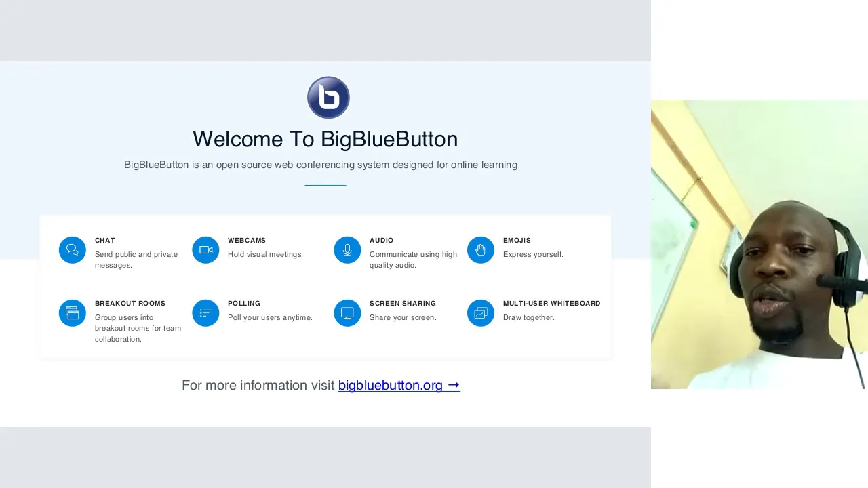The height and width of the screenshot is (488, 868).
Task: Click 'Group users into breakout rooms' description
Action: (x=138, y=328)
